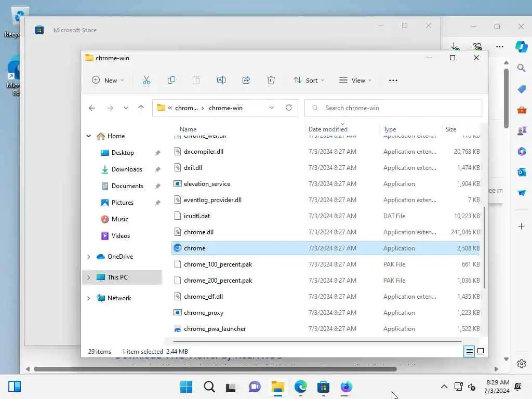The image size is (532, 399).
Task: Expand address bar history dropdown
Action: coord(272,108)
